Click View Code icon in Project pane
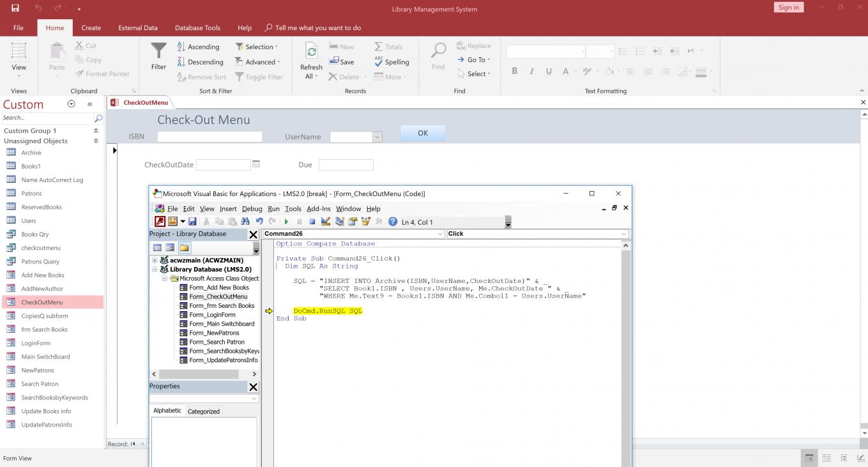This screenshot has width=868, height=467. (157, 248)
